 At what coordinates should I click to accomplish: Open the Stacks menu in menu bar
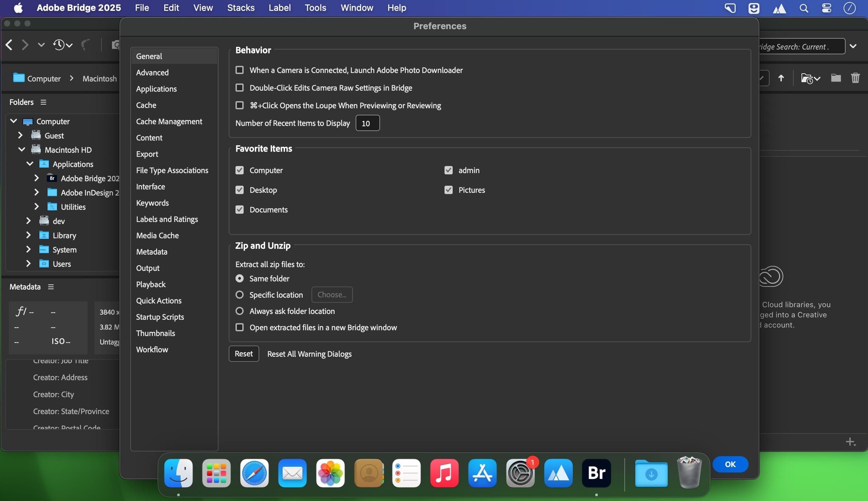[241, 8]
